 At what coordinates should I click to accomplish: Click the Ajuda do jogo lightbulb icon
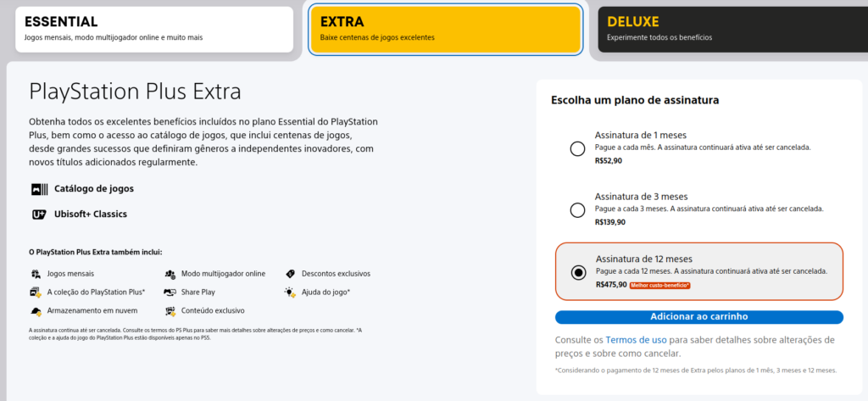pos(290,292)
